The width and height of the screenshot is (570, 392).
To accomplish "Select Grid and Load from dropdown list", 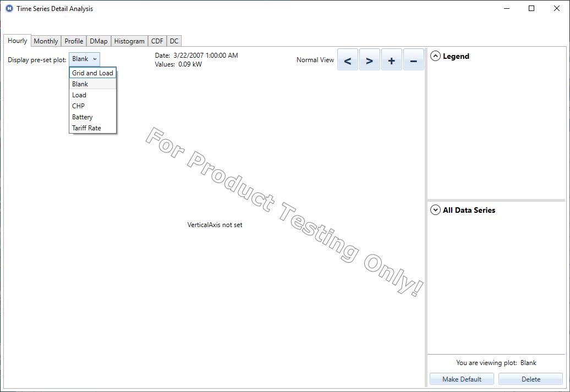I will coord(92,73).
